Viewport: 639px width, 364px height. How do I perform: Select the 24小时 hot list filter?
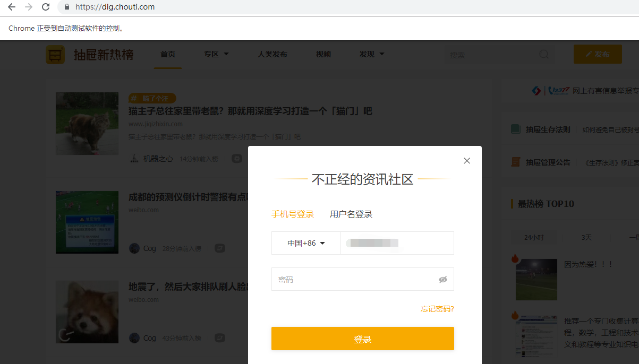(534, 237)
